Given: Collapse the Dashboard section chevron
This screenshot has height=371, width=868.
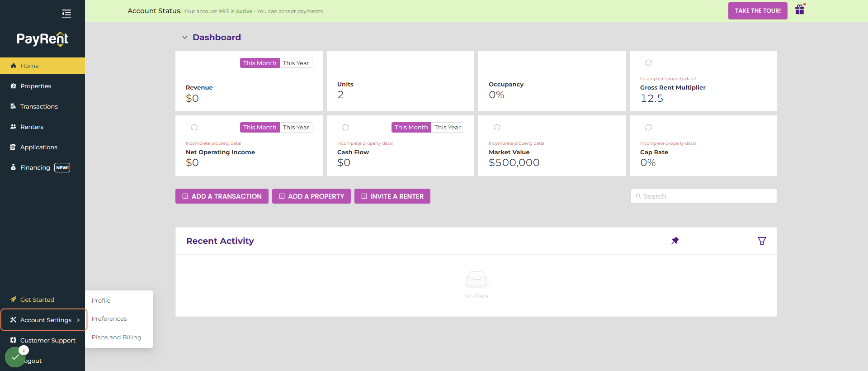Looking at the screenshot, I should click(184, 38).
